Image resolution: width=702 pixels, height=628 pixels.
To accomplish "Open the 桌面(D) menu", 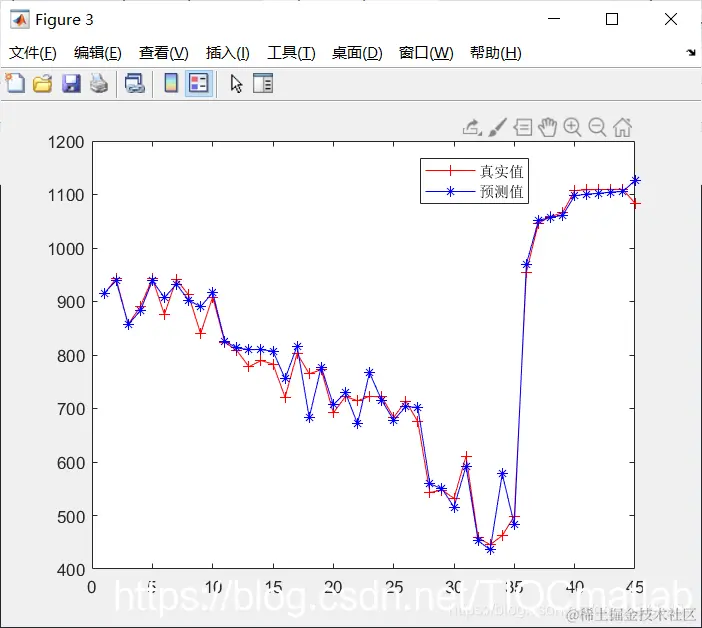I will (x=357, y=53).
